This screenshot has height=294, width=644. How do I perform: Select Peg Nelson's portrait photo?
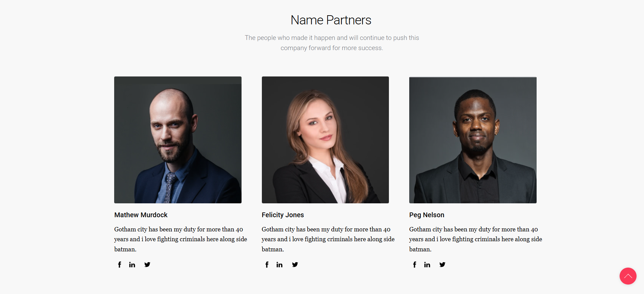coord(473,140)
